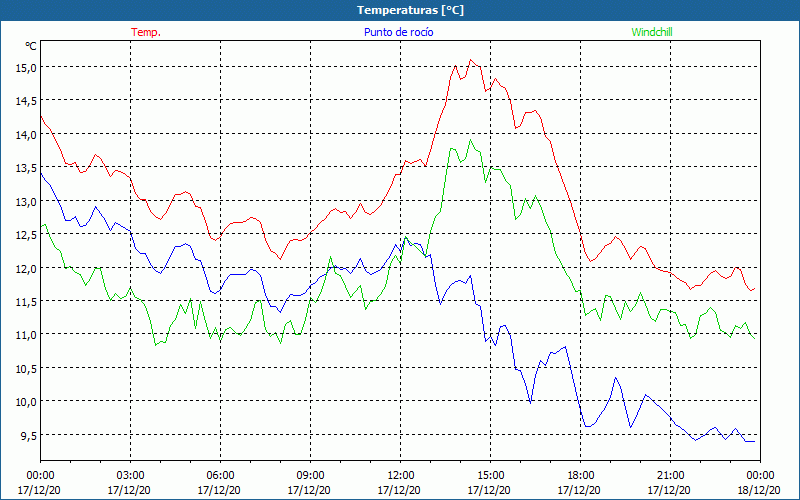Click the 10,0 y-axis value
Viewport: 800px width, 500px height.
click(27, 402)
